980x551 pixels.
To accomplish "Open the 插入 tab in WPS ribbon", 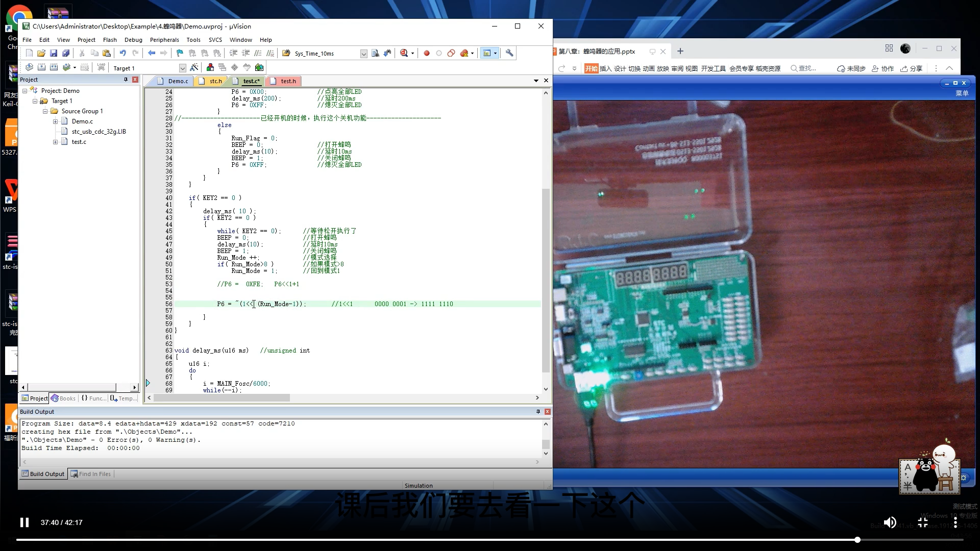I will click(x=605, y=68).
